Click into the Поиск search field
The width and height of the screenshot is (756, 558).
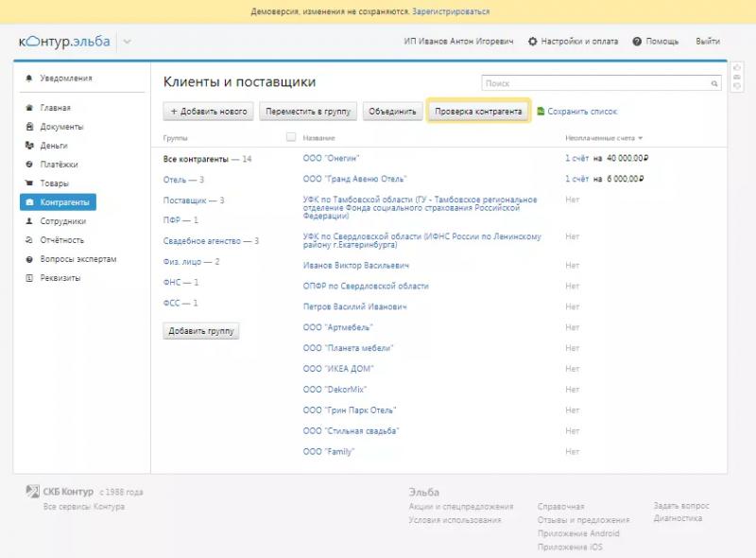[595, 84]
